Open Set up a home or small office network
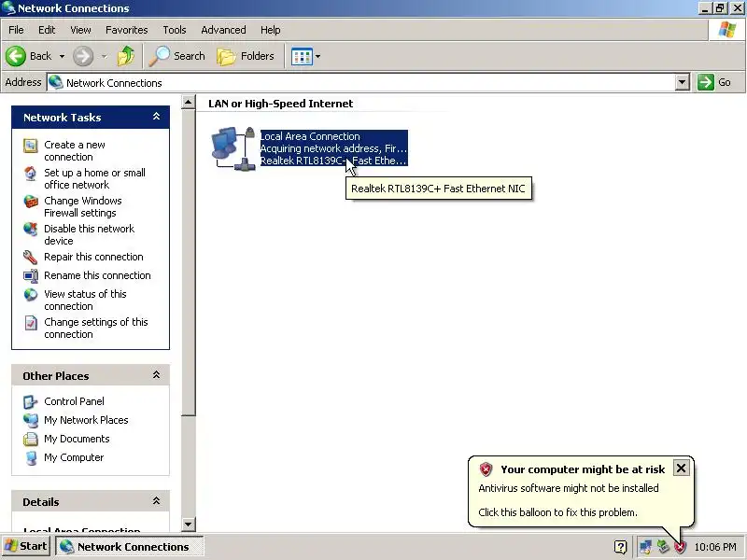The height and width of the screenshot is (560, 747). 95,178
